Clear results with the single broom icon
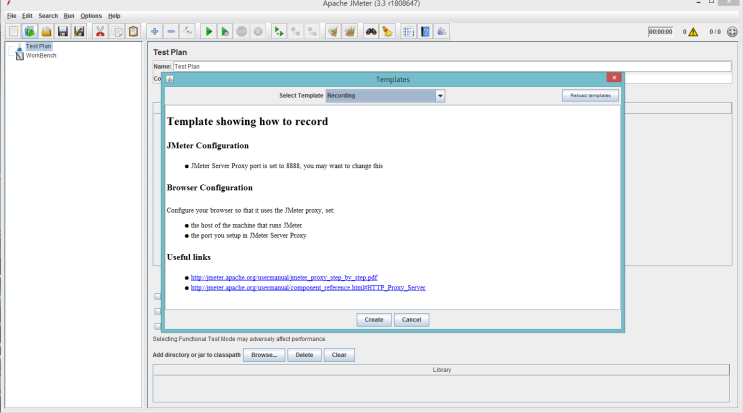This screenshot has width=743, height=413. [333, 32]
